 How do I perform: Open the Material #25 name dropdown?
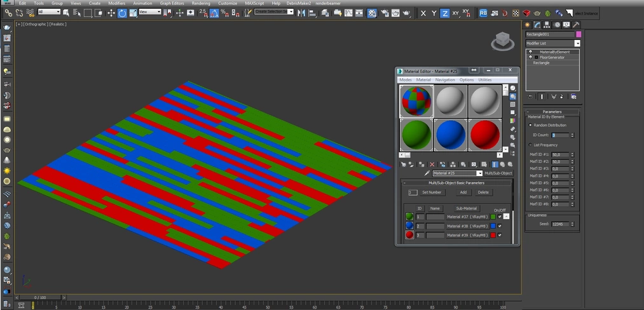[x=479, y=173]
